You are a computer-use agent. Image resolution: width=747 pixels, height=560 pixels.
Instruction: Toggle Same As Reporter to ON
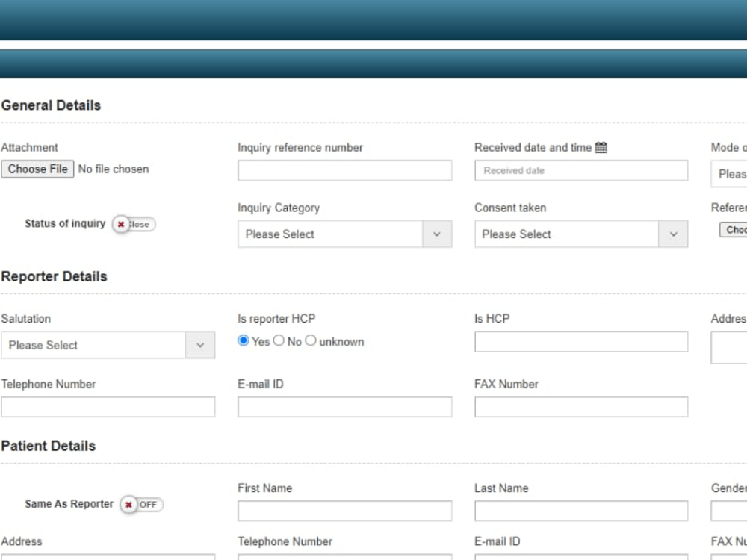(x=146, y=505)
